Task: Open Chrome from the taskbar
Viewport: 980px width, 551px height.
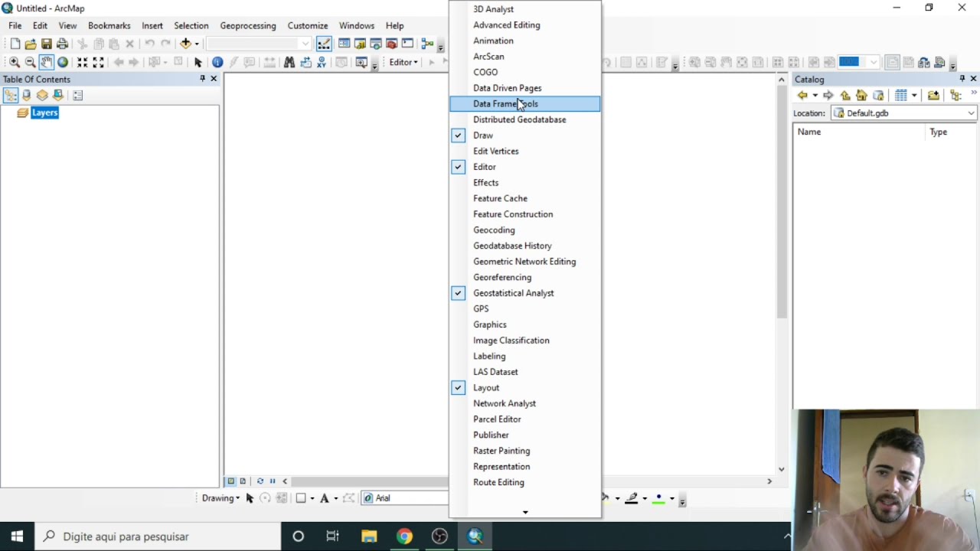Action: coord(404,536)
